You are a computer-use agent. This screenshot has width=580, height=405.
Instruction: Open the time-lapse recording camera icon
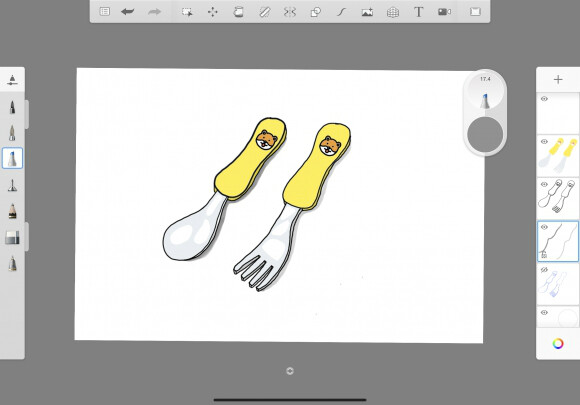pos(444,12)
